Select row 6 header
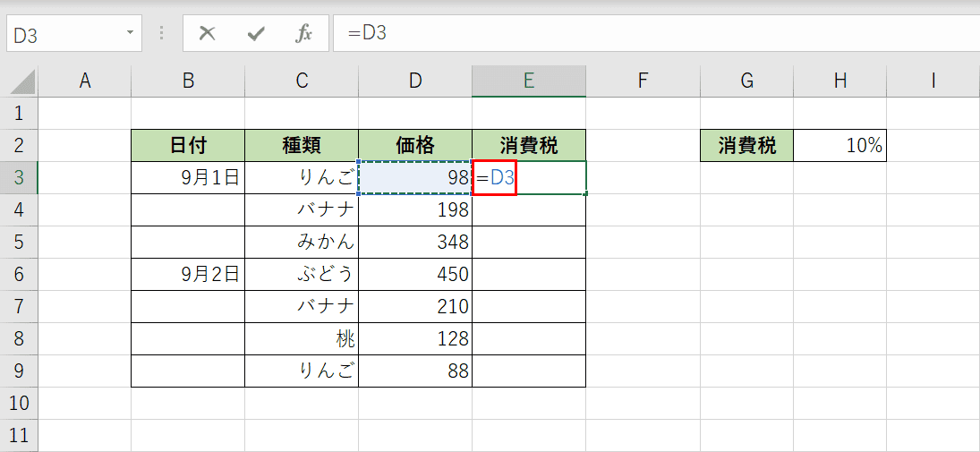980x452 pixels. [19, 275]
